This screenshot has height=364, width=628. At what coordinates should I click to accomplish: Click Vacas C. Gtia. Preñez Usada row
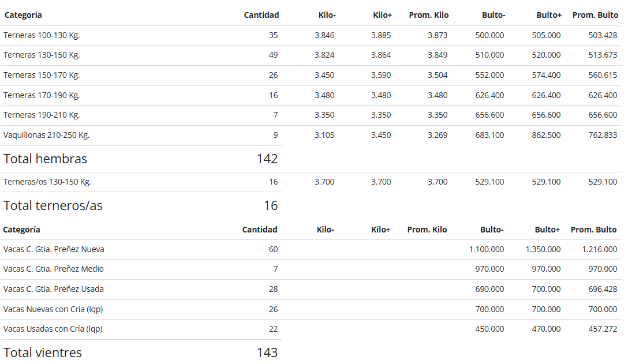click(x=311, y=289)
